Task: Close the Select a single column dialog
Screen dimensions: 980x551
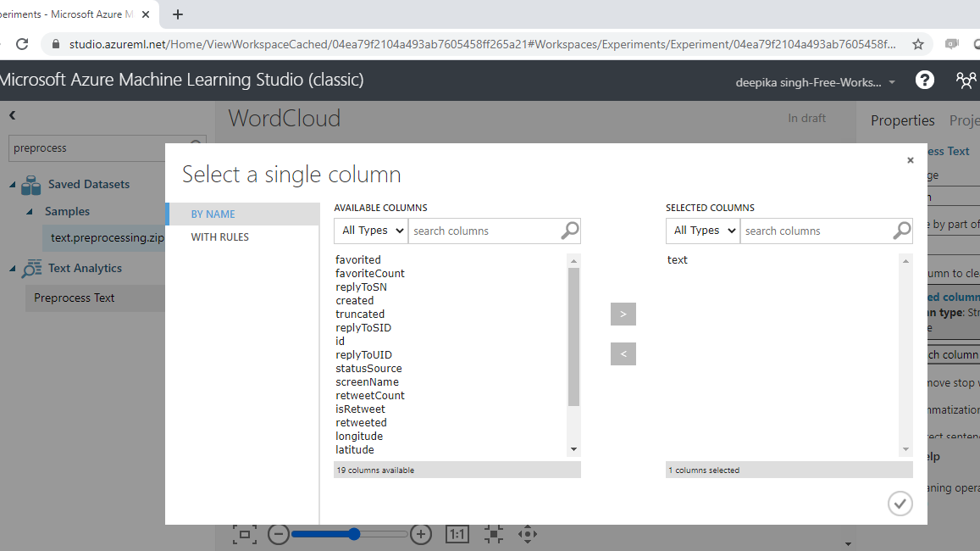Action: click(910, 160)
